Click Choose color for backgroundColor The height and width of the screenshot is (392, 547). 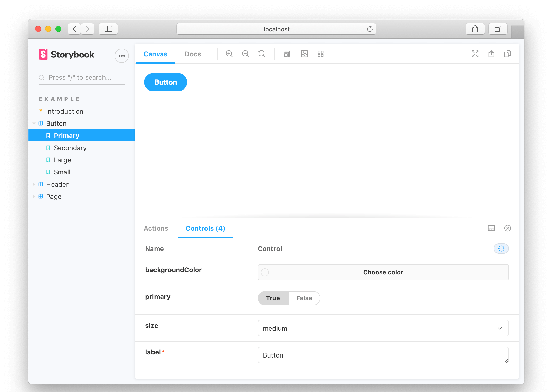[383, 272]
